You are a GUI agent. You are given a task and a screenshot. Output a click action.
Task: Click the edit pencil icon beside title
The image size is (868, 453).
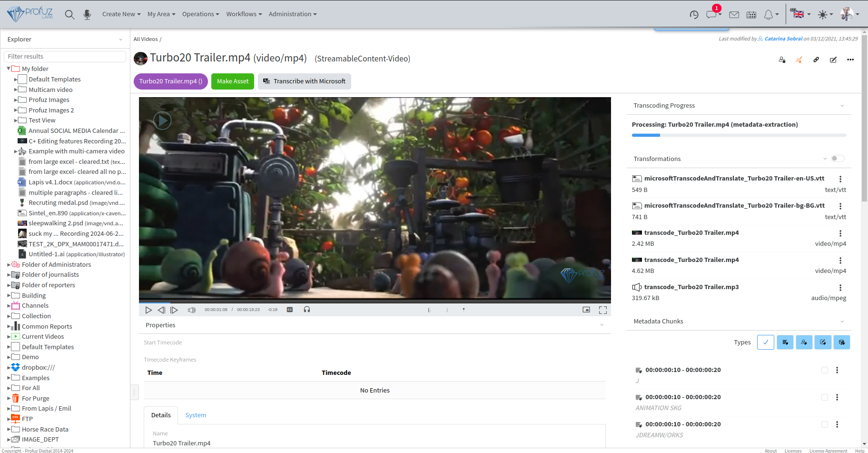pos(833,60)
